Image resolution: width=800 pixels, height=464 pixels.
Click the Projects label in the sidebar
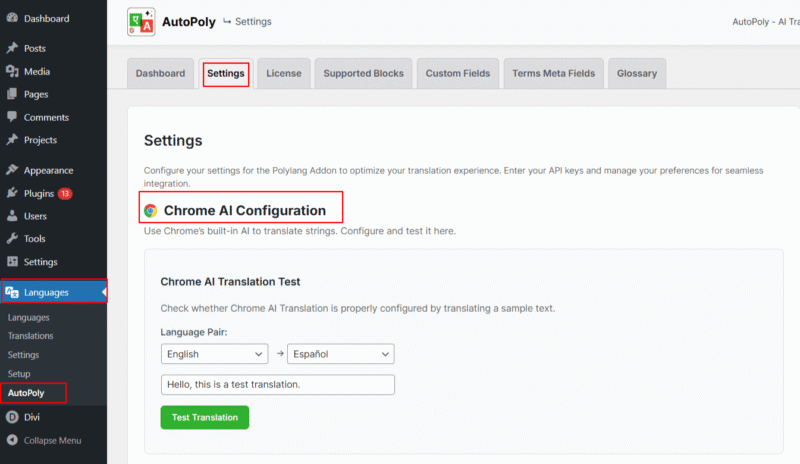(x=40, y=140)
